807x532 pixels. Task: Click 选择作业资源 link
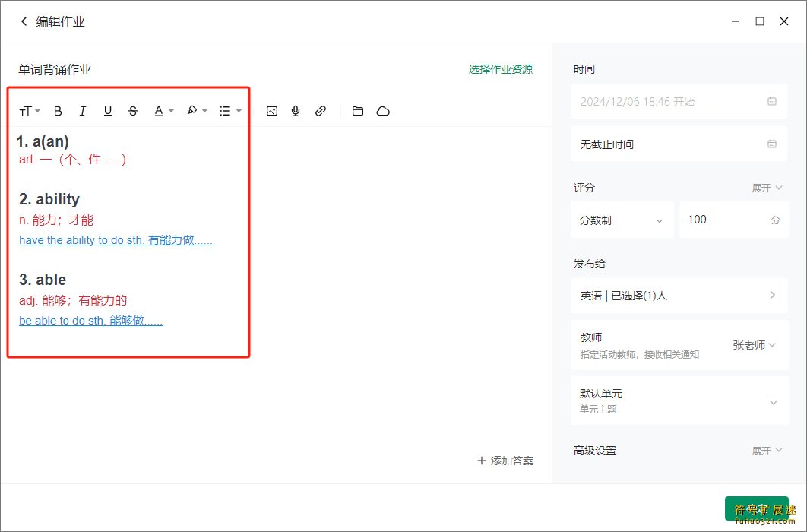500,69
